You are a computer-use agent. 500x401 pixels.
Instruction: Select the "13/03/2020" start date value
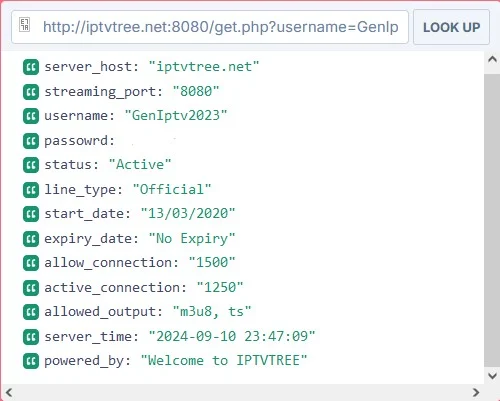point(188,213)
